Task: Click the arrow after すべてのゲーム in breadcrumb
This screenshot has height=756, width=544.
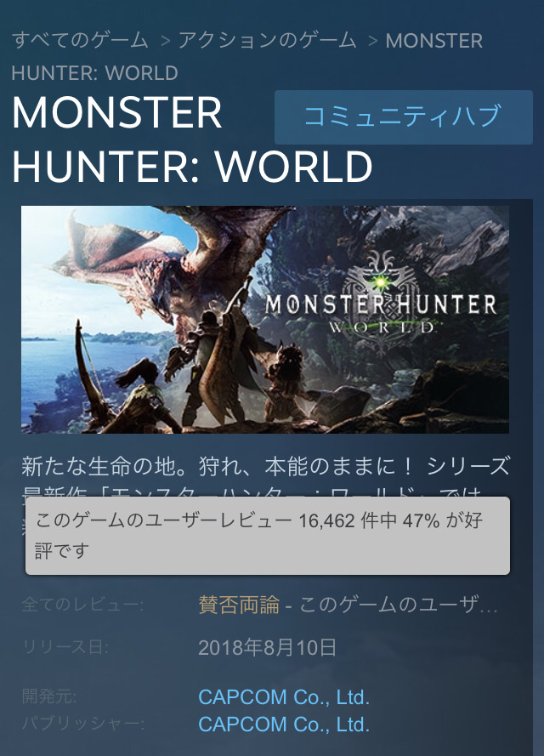Action: pos(165,42)
